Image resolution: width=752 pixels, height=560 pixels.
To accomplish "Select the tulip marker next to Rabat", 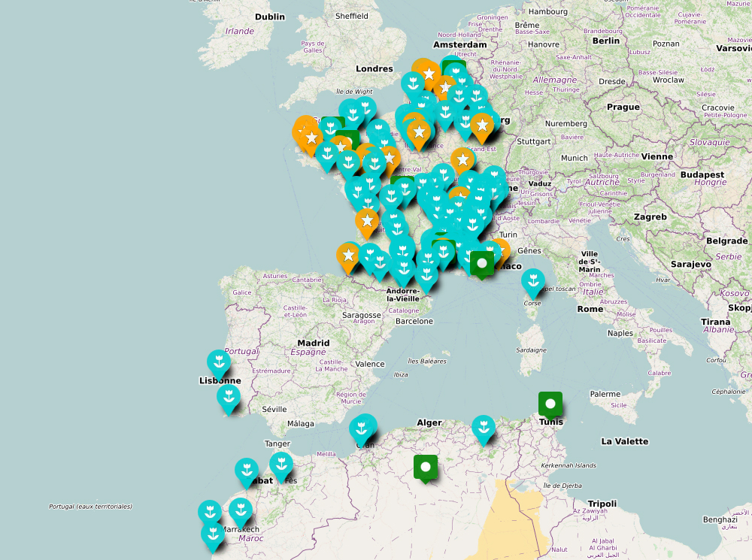I will tap(247, 471).
